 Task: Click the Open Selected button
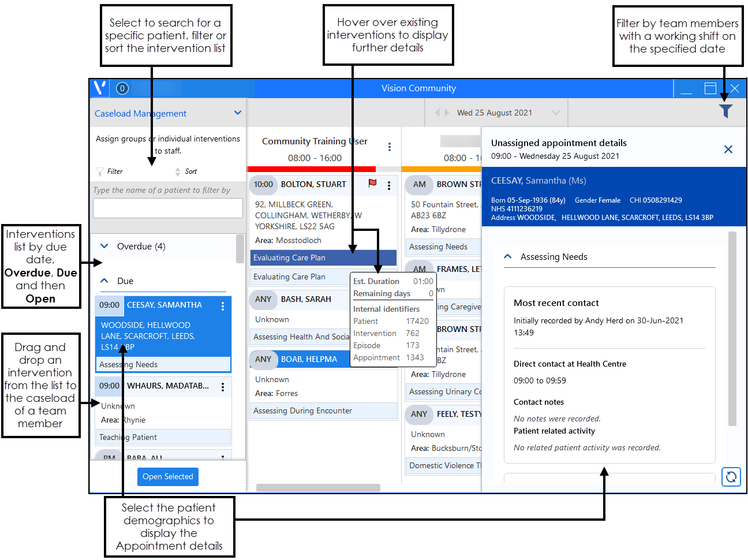167,477
